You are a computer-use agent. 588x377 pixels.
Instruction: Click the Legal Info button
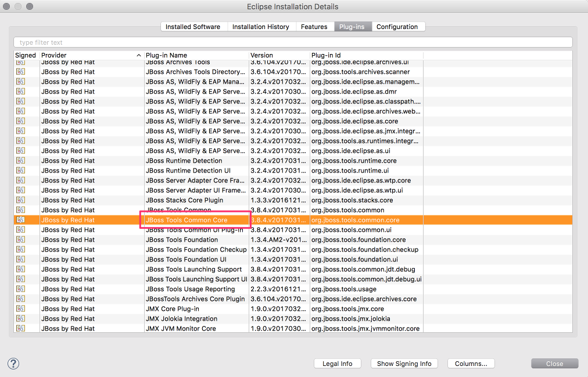pyautogui.click(x=338, y=364)
